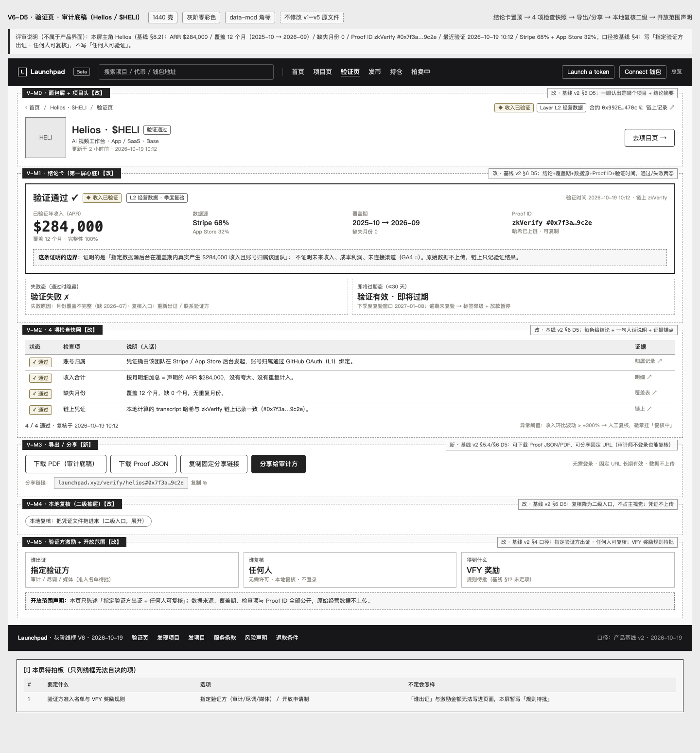Focus the 搜索项目 / 代币 / 钱包地址 search box
The height and width of the screenshot is (753, 700).
pyautogui.click(x=186, y=72)
